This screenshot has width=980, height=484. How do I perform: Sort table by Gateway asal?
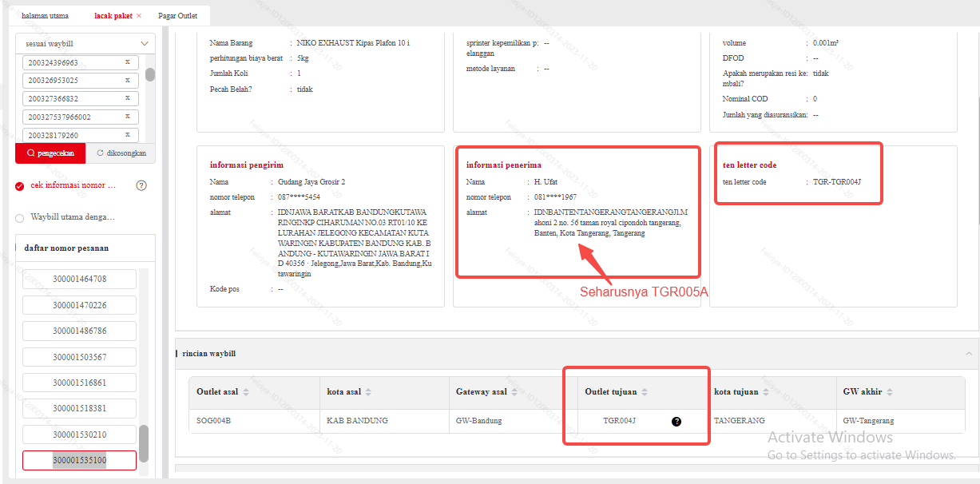tap(515, 392)
